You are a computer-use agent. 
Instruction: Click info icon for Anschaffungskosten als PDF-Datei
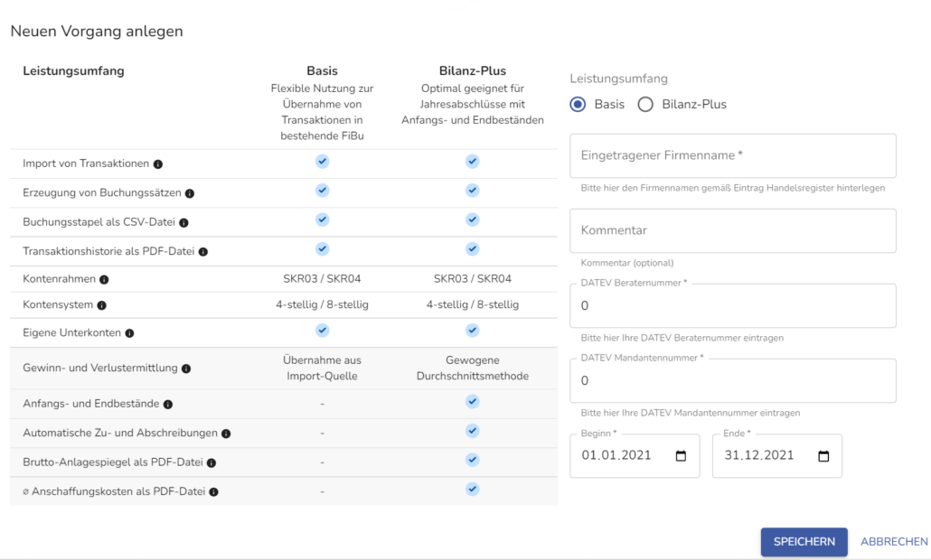click(213, 491)
